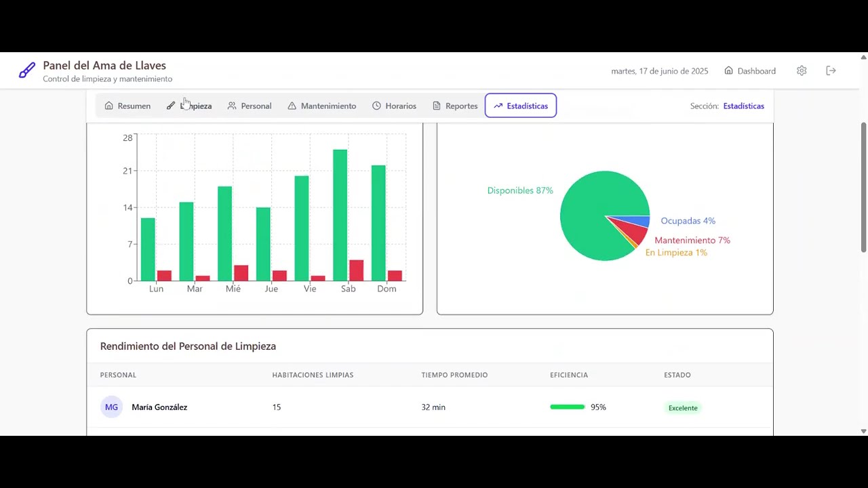Screen dimensions: 868x488
Task: Click the Excelente status badge
Action: 683,408
